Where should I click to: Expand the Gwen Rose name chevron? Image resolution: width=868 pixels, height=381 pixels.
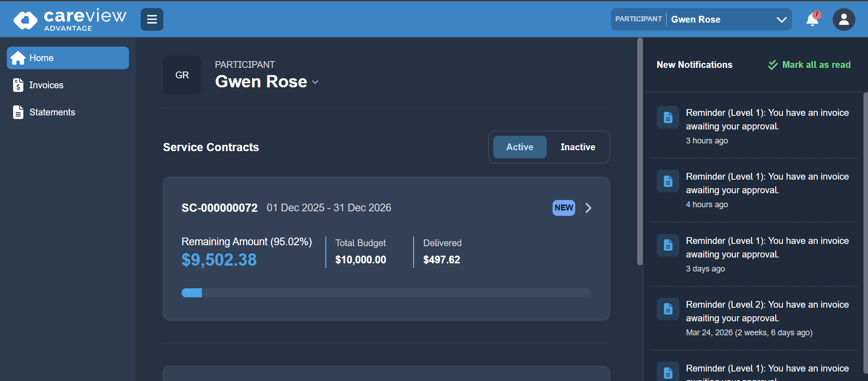315,82
